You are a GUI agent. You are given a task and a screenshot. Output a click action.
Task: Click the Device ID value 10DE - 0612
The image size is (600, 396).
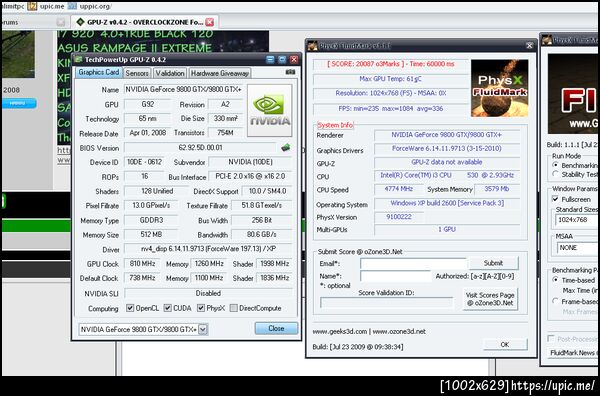(144, 162)
